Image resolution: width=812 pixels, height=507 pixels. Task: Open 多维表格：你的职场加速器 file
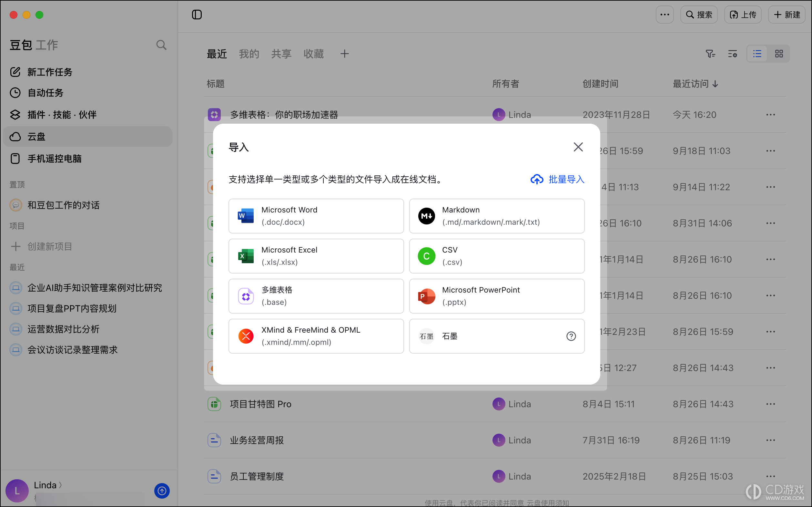[284, 115]
